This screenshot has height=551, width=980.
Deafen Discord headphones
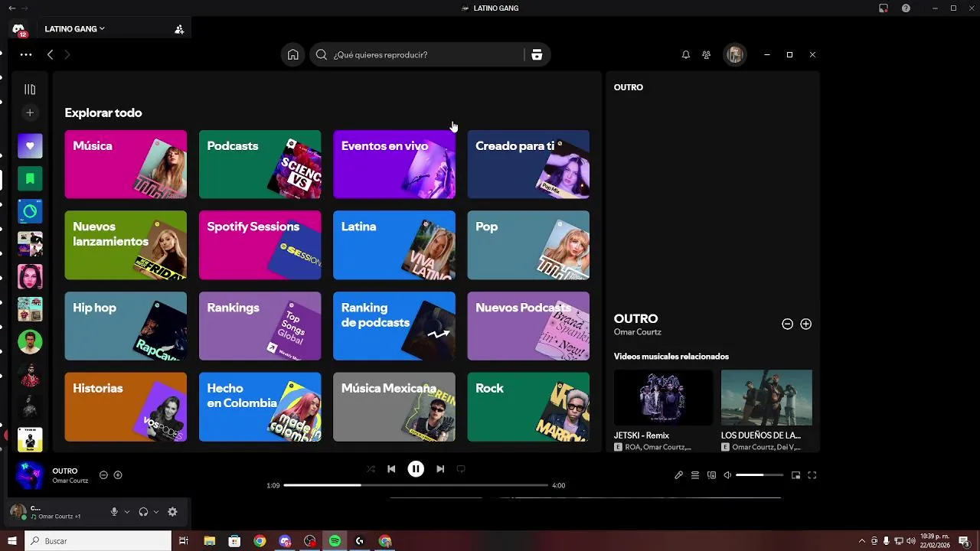(x=143, y=512)
